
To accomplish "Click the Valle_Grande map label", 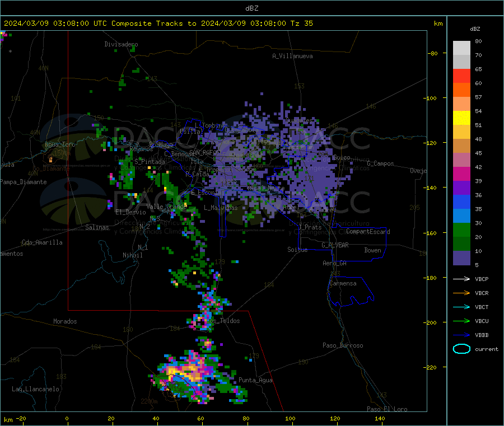I will click(166, 207).
